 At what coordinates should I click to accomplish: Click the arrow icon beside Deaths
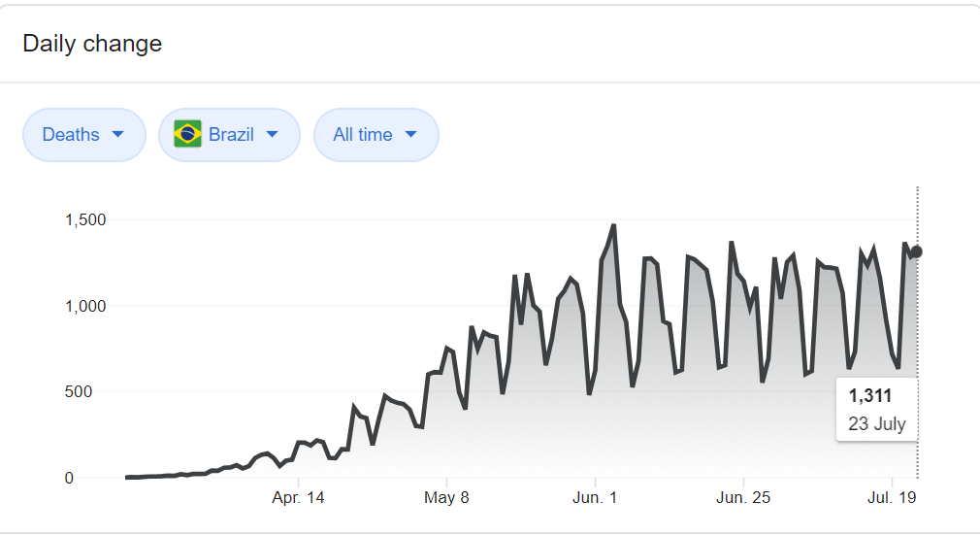118,135
